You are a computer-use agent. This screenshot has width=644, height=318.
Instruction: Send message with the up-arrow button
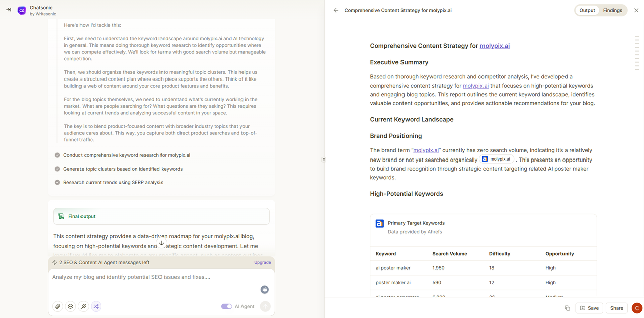(x=265, y=306)
